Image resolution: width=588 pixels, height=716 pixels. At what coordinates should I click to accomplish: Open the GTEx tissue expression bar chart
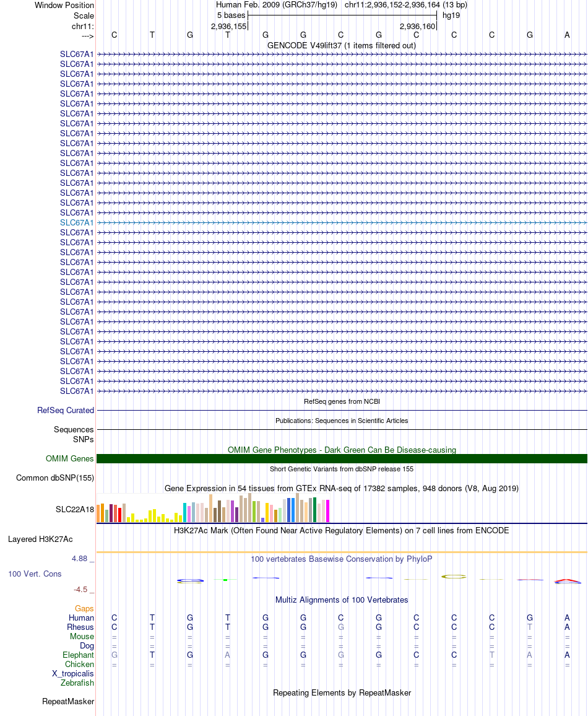(213, 508)
